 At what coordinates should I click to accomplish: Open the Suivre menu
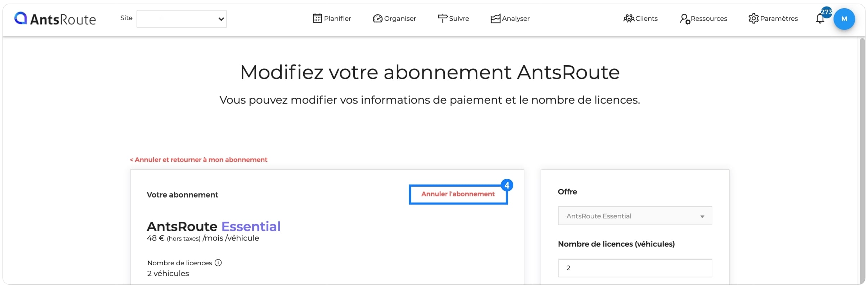(459, 18)
